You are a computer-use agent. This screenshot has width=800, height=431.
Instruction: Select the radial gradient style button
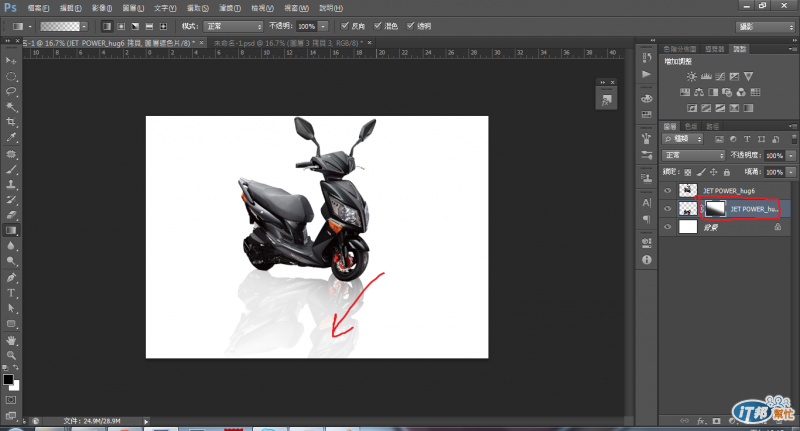pos(121,25)
